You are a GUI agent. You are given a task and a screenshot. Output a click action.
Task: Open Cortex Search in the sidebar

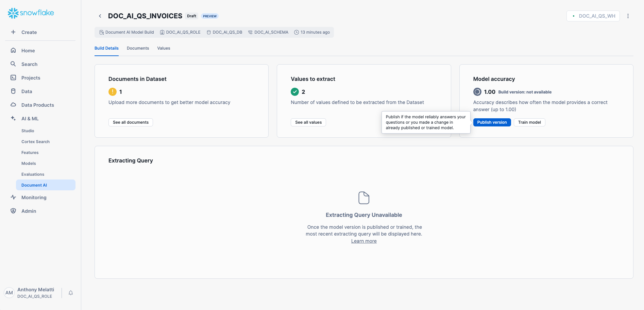[35, 142]
